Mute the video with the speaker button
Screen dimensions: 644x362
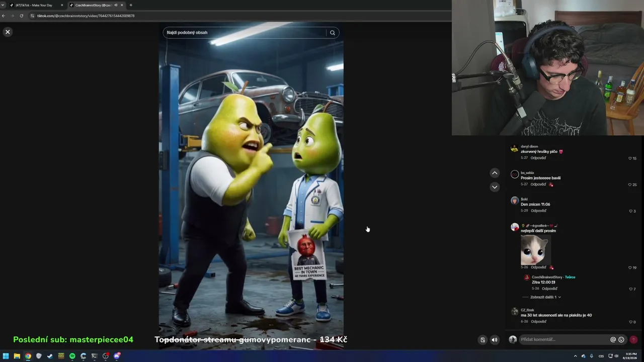coord(494,340)
